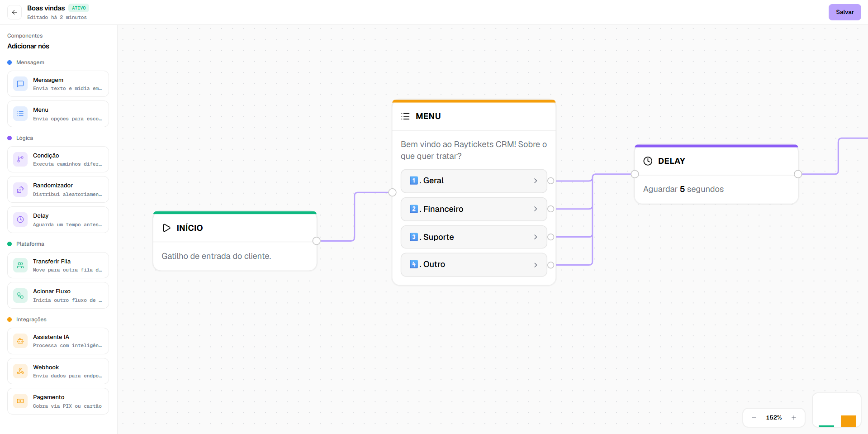This screenshot has height=434, width=868.
Task: Select the Mensagem component speech bubble icon
Action: 20,84
